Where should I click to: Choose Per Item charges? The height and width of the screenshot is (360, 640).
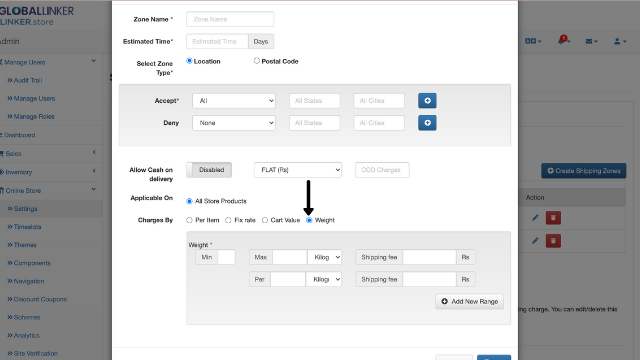189,220
